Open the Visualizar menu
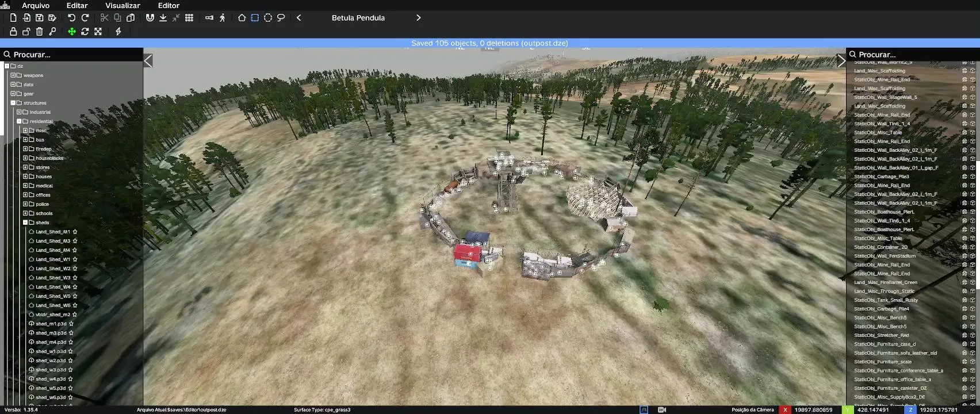The image size is (980, 414). (122, 5)
